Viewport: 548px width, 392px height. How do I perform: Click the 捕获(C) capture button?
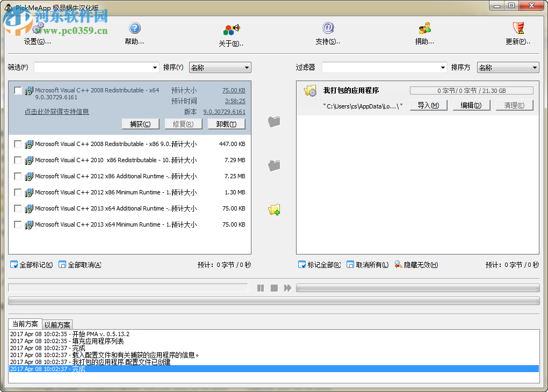pos(140,124)
